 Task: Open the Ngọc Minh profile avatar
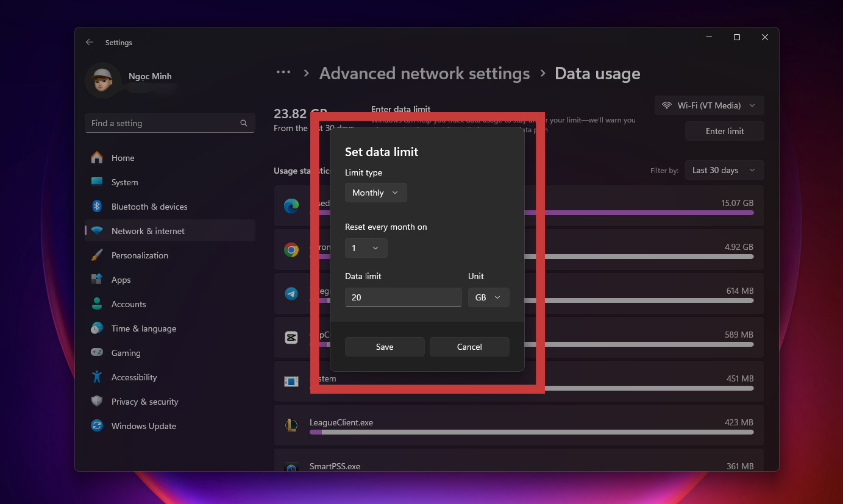[x=103, y=80]
